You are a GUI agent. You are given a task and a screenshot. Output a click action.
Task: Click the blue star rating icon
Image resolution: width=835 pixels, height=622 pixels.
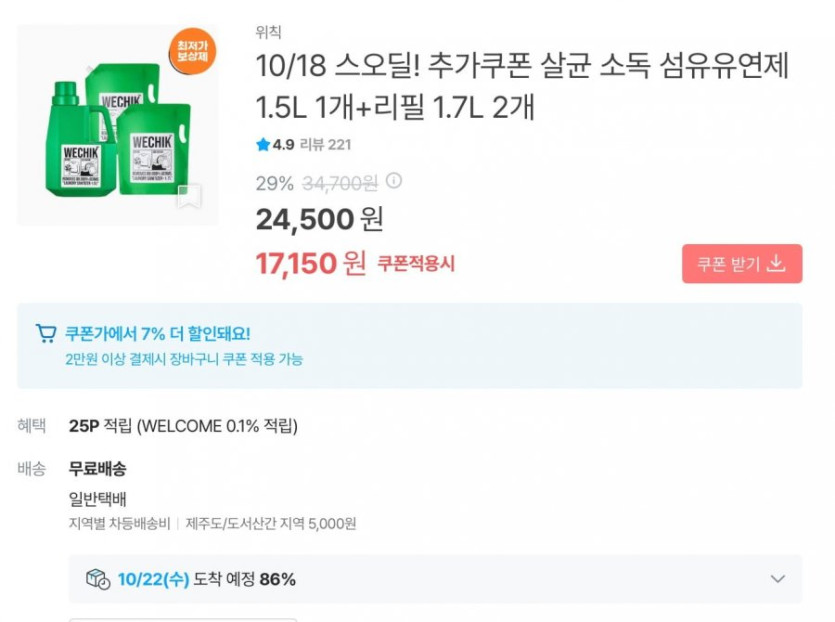[263, 145]
